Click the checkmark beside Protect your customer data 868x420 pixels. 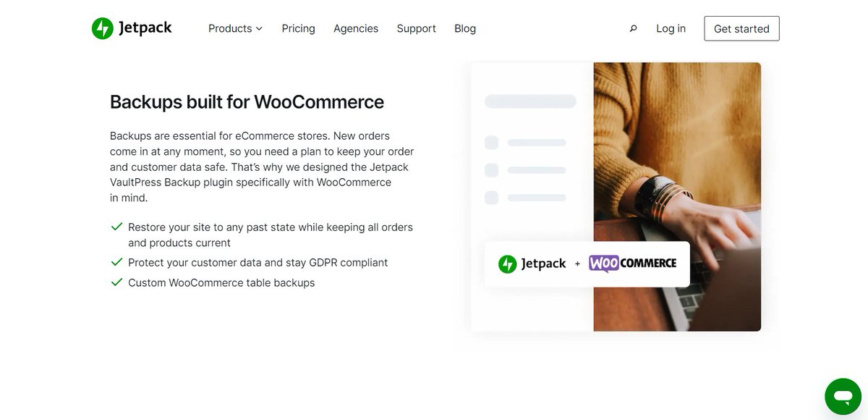(116, 262)
